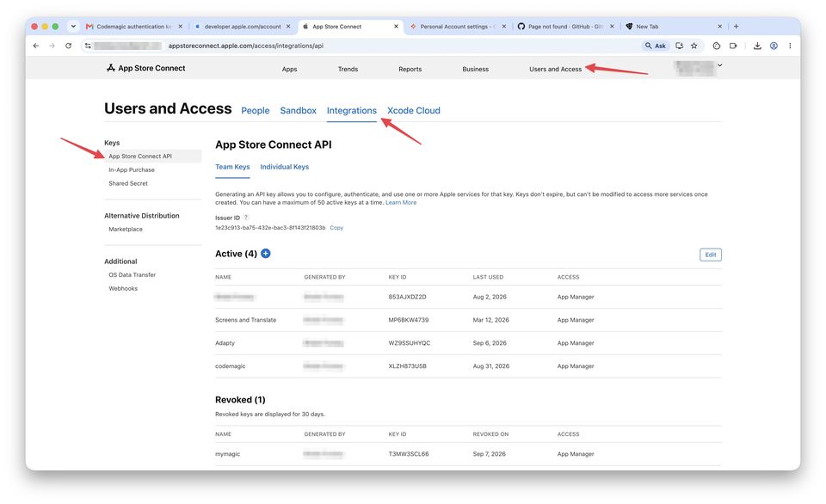The height and width of the screenshot is (504, 826).
Task: Click key ID XLZH873U5B
Action: point(407,366)
